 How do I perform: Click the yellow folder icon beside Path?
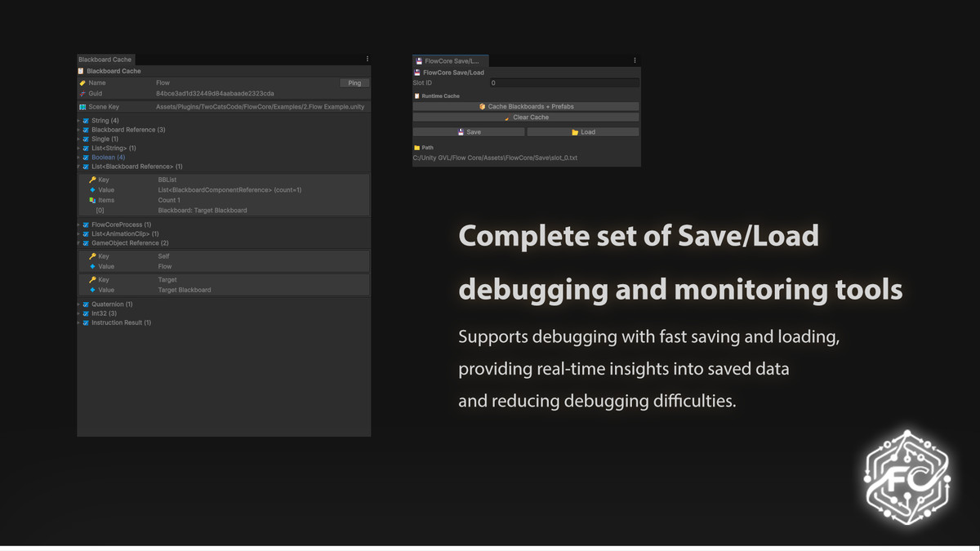[417, 148]
